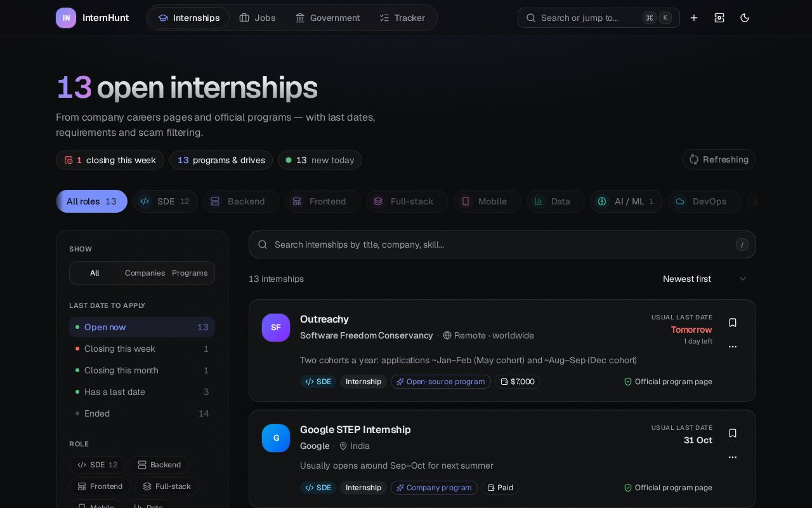The width and height of the screenshot is (812, 508).
Task: Select the Has a last date filter
Action: pos(142,392)
